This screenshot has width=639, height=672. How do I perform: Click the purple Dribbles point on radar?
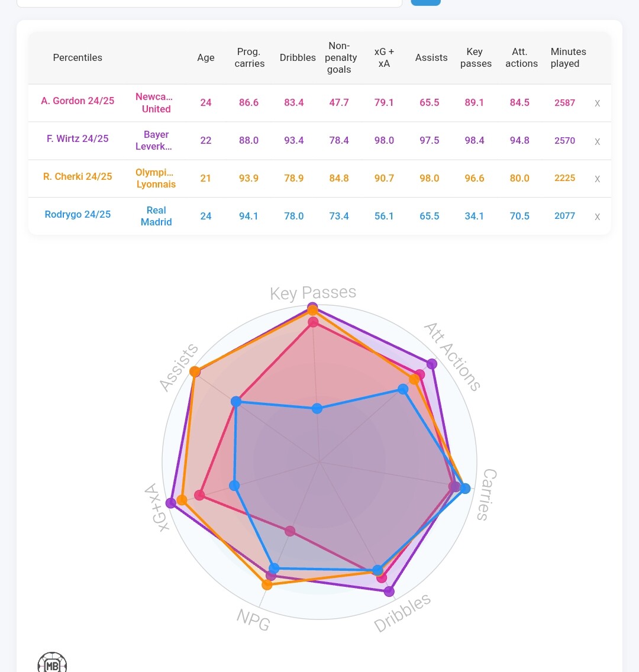tap(389, 591)
